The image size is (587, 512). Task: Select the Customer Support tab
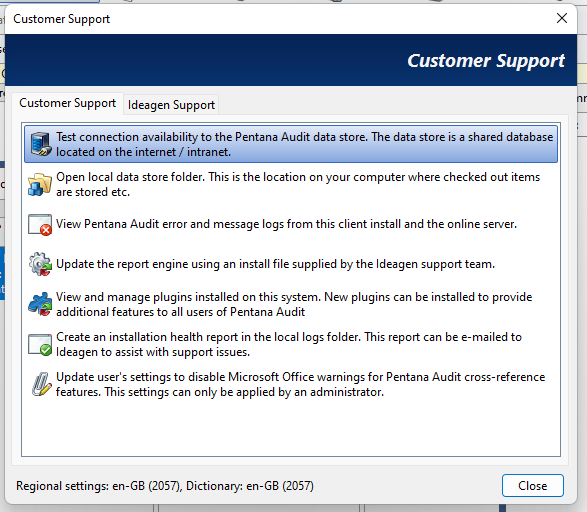[67, 103]
